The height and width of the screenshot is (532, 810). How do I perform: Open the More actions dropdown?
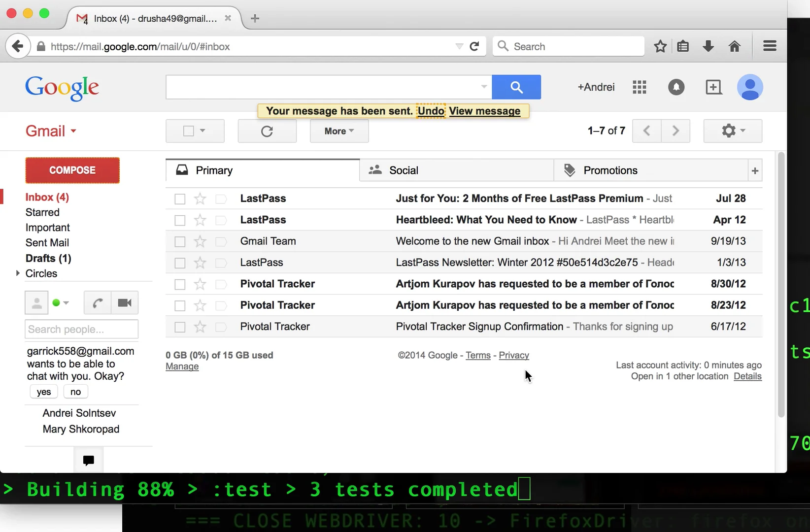click(x=339, y=131)
